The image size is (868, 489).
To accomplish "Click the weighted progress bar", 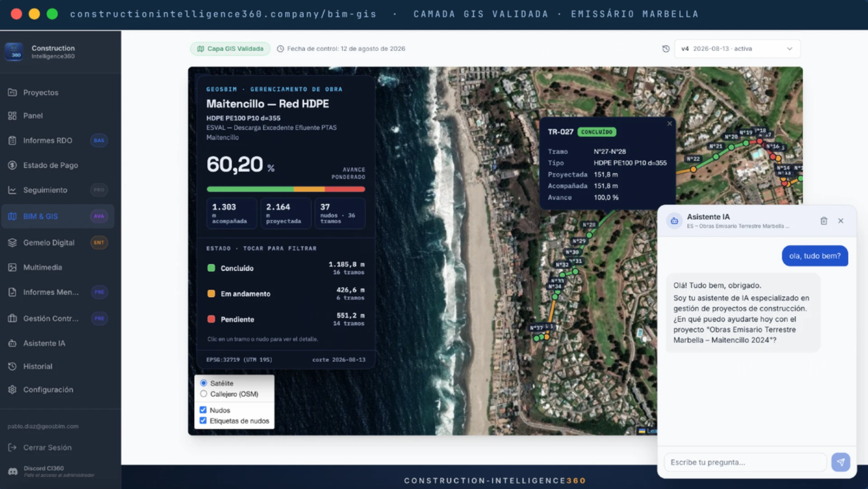I will (286, 189).
